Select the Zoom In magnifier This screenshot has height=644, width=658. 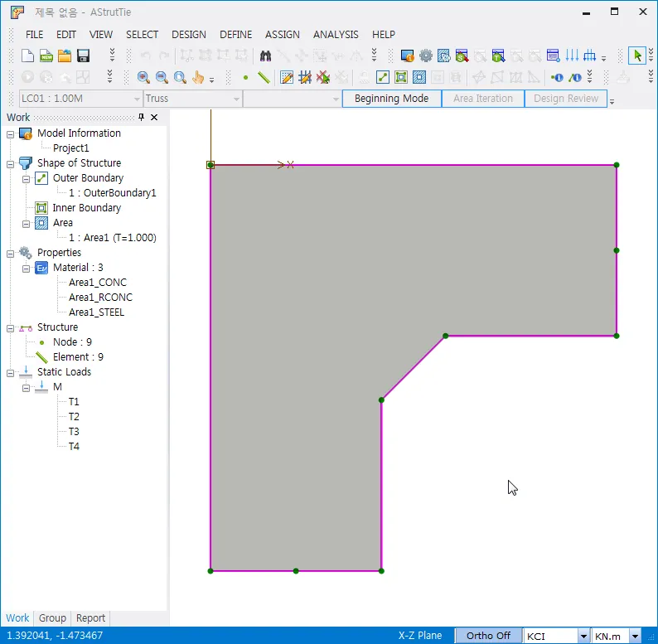[143, 77]
